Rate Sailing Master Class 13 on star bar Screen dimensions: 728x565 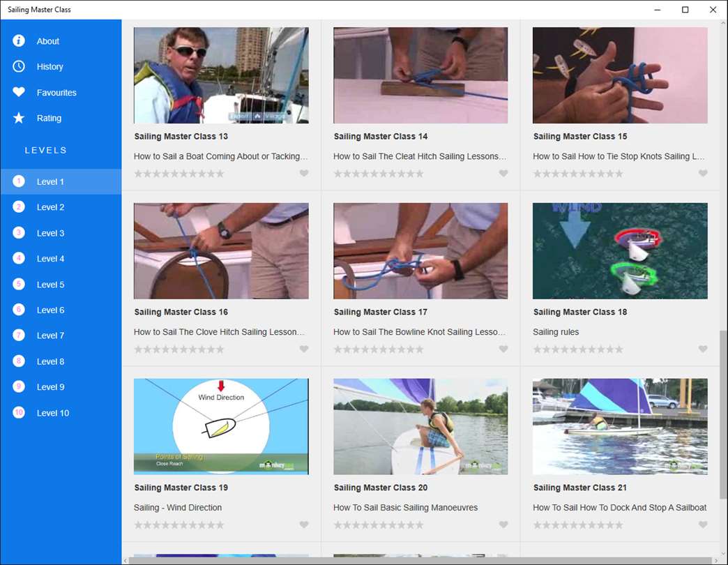point(179,174)
